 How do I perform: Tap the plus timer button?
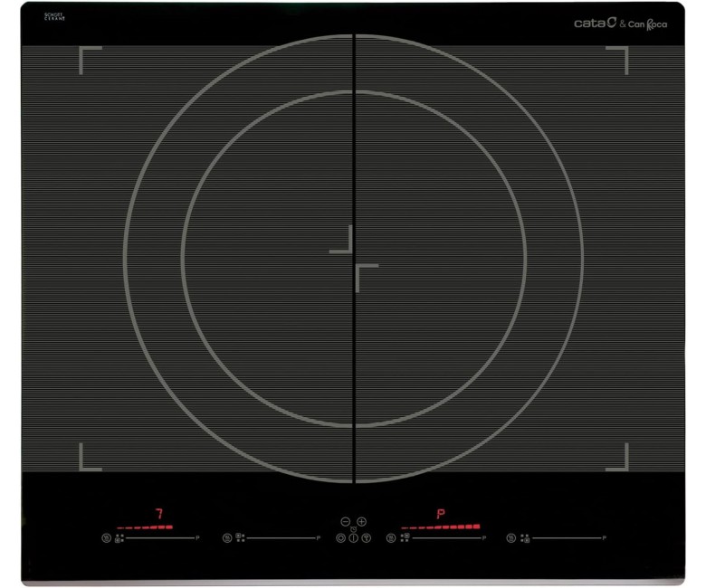(x=361, y=522)
